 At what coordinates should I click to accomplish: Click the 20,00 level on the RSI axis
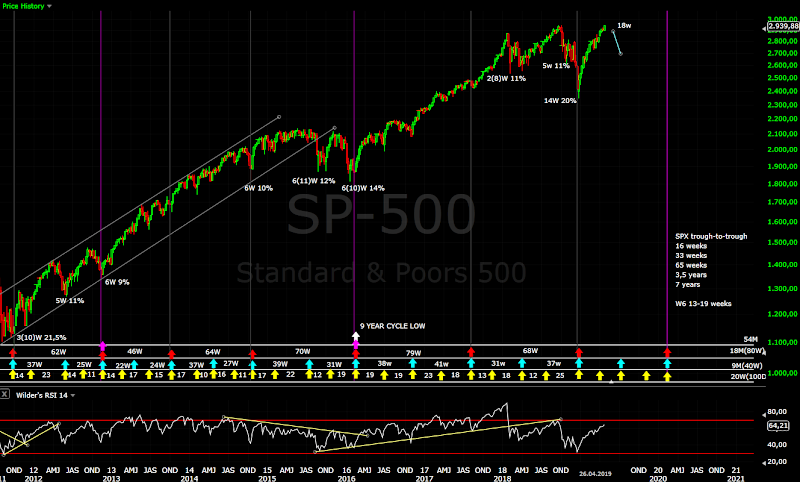click(x=777, y=462)
